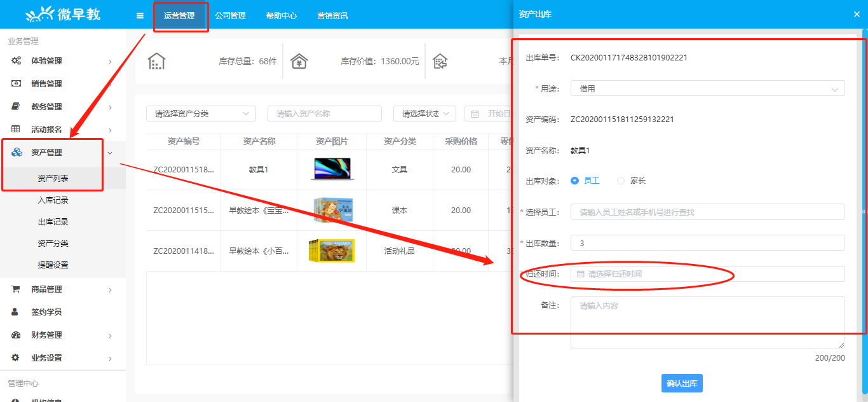Open the 请选择状态 filter dropdown
Image resolution: width=868 pixels, height=402 pixels.
pyautogui.click(x=424, y=114)
